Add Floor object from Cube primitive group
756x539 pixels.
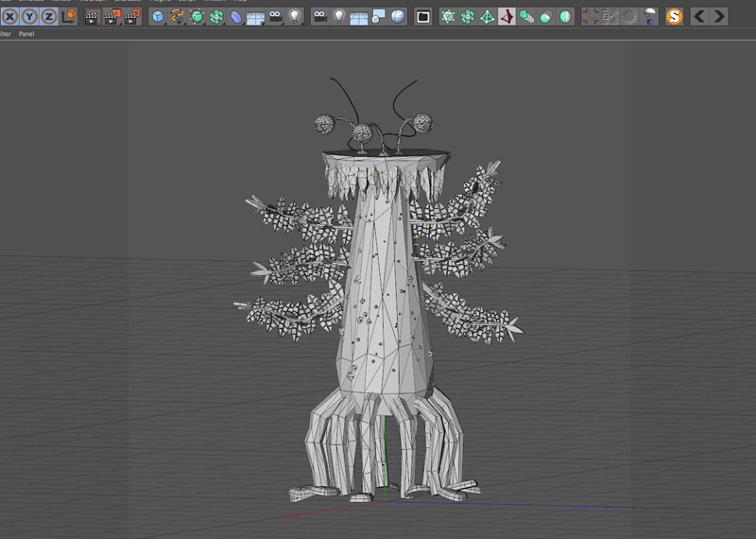255,18
